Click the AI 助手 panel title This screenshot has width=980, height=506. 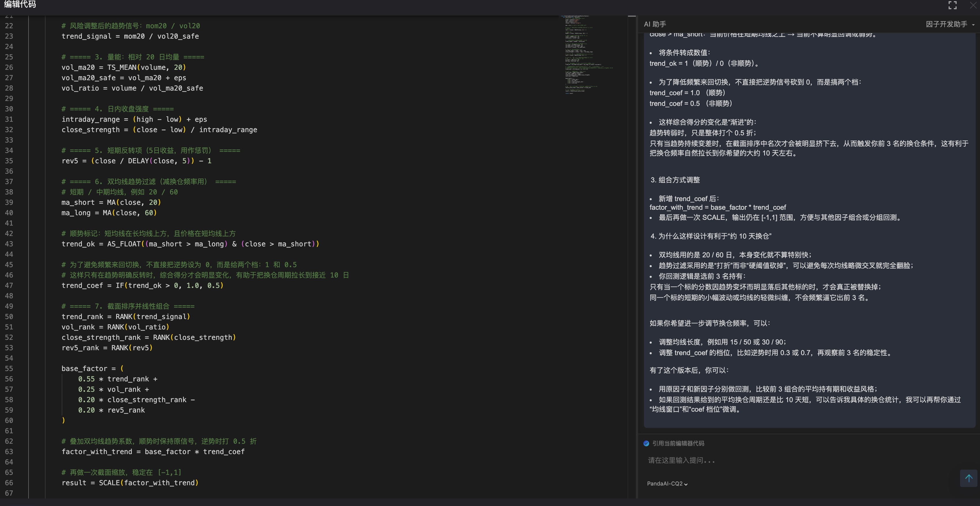(655, 24)
